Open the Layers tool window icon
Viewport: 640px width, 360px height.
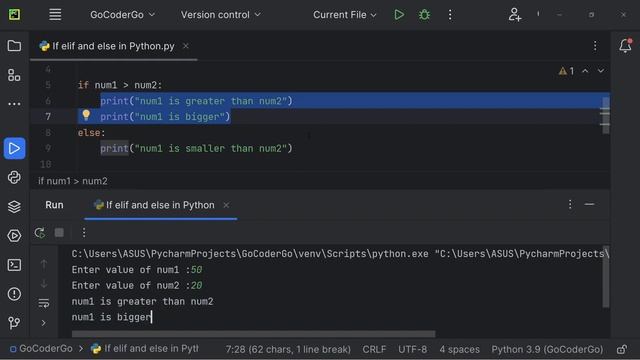[14, 207]
